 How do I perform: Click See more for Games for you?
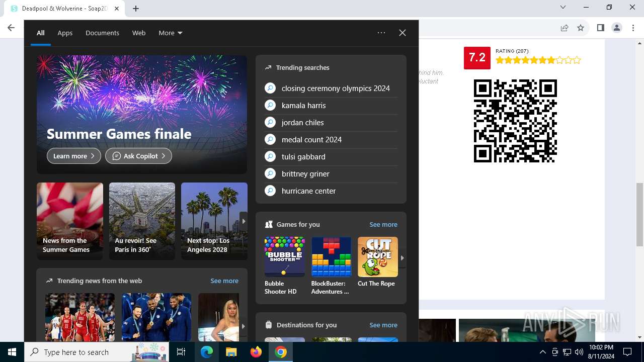pyautogui.click(x=383, y=224)
